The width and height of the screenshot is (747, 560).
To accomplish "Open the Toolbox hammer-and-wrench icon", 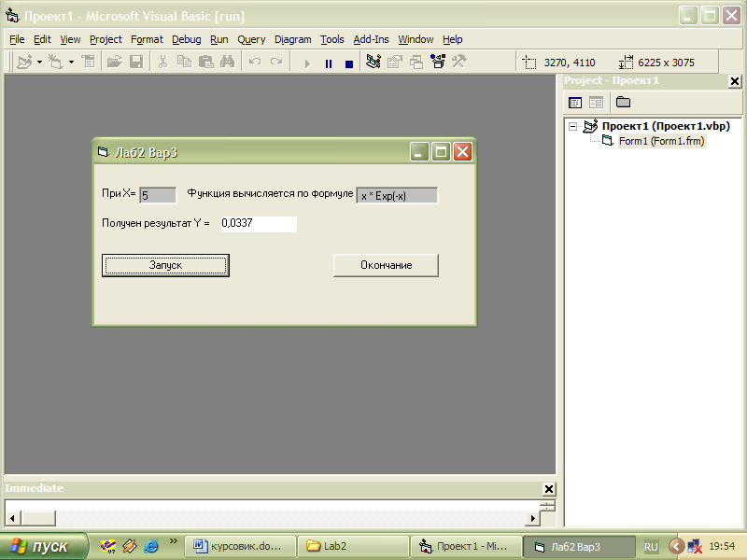I will pos(458,62).
